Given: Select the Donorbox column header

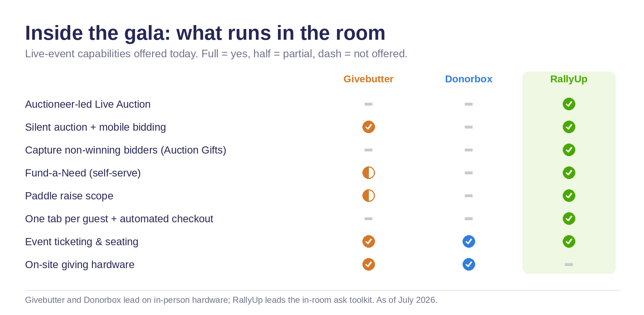Looking at the screenshot, I should click(x=469, y=79).
